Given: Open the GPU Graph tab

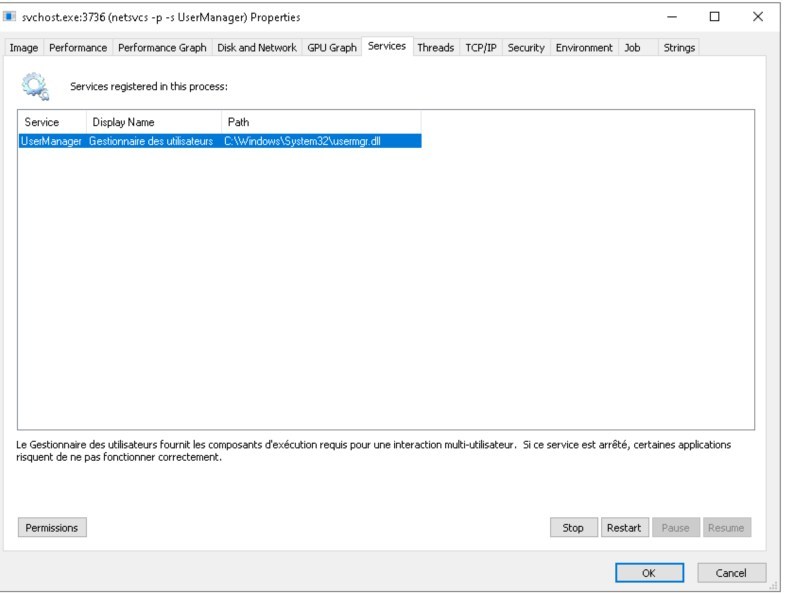Looking at the screenshot, I should click(332, 48).
